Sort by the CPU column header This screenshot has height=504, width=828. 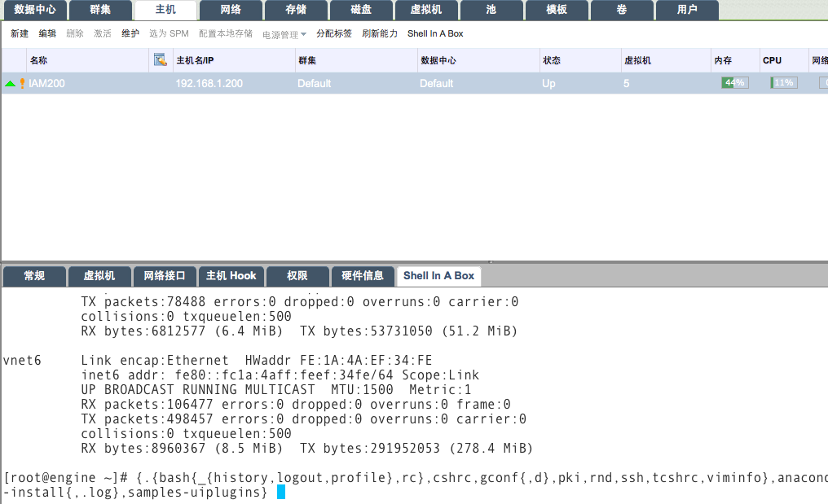click(x=784, y=60)
